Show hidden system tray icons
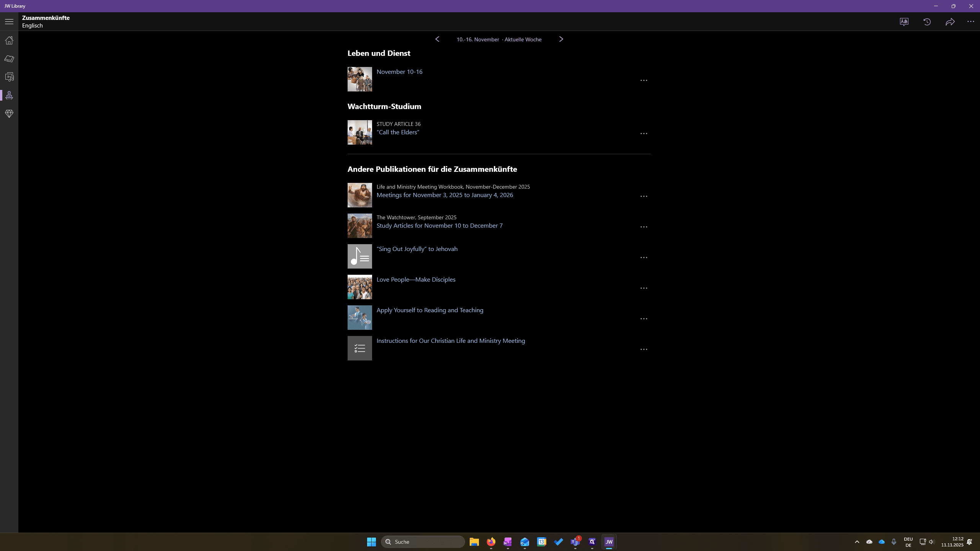980x551 pixels. [857, 542]
